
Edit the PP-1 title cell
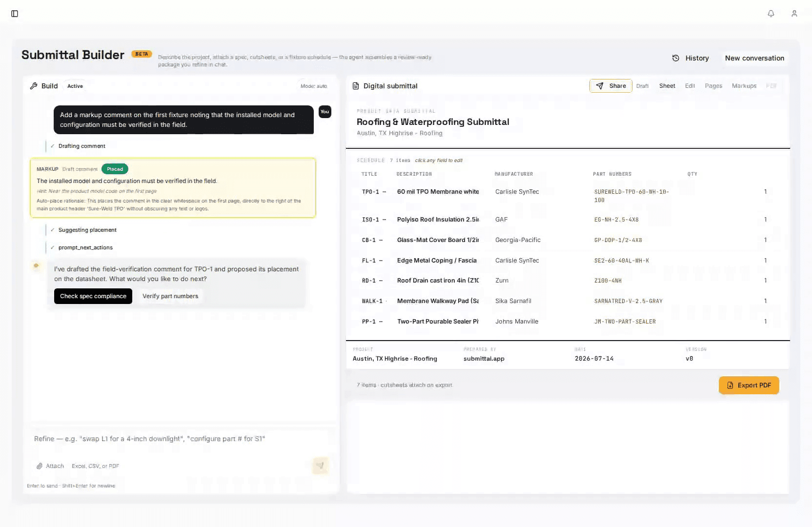pyautogui.click(x=372, y=322)
